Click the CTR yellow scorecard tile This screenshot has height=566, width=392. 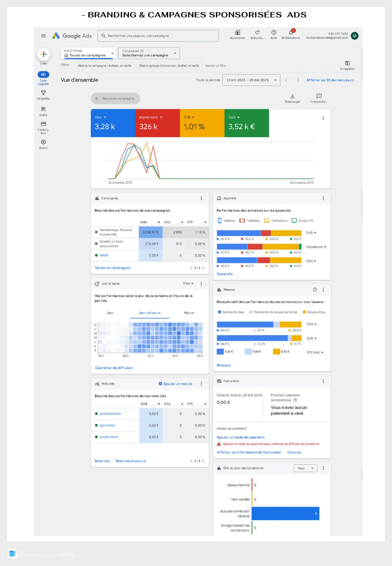point(202,123)
